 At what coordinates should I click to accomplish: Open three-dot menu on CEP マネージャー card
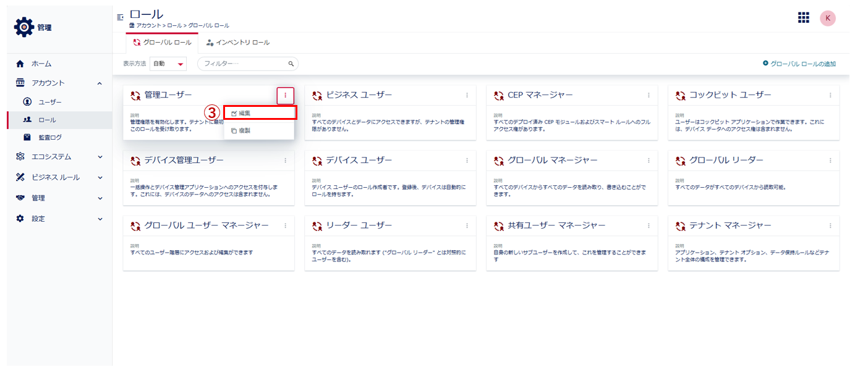[x=649, y=95]
